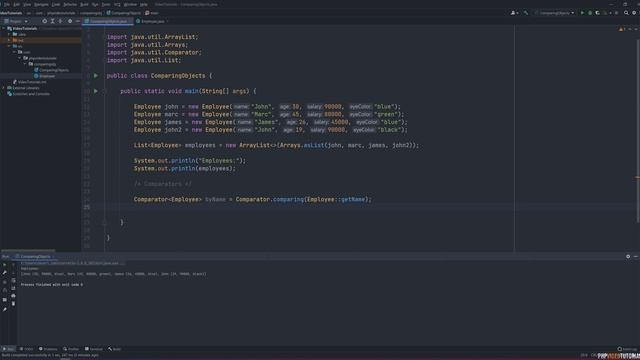Collapse the VideoTutorials project root
Screen dimensions: 640x360
pyautogui.click(x=4, y=29)
